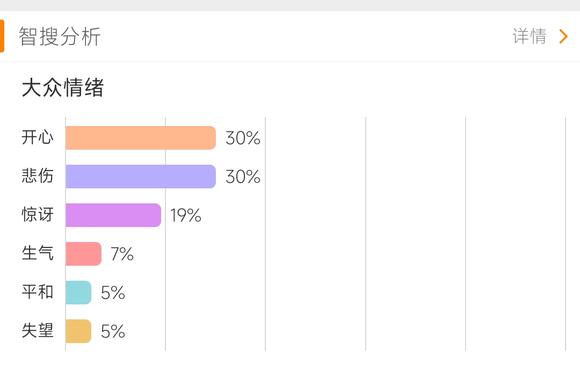Select the 惊讶 emotion label
580x368 pixels.
(x=37, y=215)
